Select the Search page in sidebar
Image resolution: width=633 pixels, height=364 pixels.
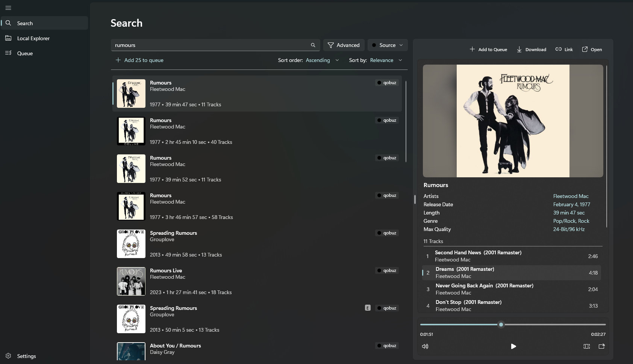point(44,23)
